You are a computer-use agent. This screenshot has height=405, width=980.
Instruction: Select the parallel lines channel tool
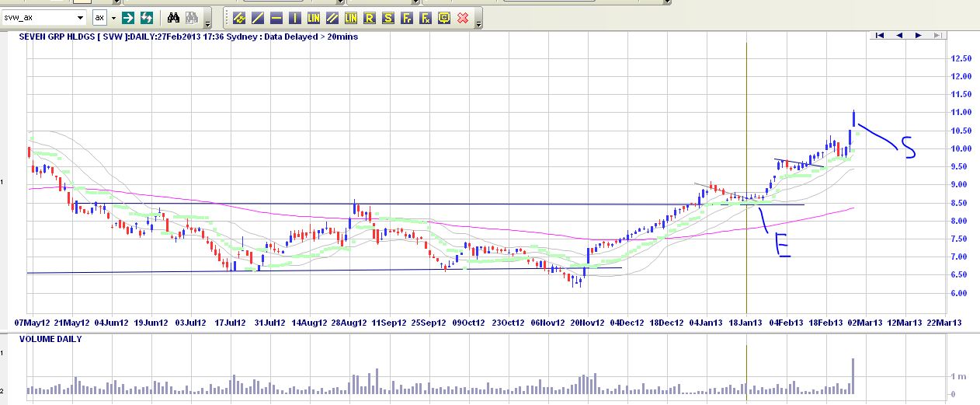pyautogui.click(x=332, y=17)
